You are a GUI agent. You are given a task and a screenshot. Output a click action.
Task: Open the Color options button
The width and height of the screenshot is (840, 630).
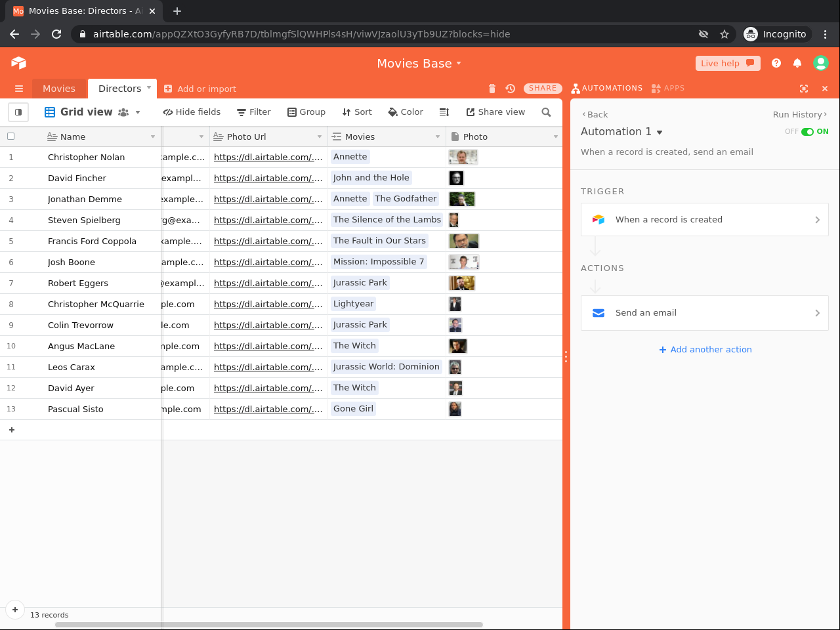[406, 112]
